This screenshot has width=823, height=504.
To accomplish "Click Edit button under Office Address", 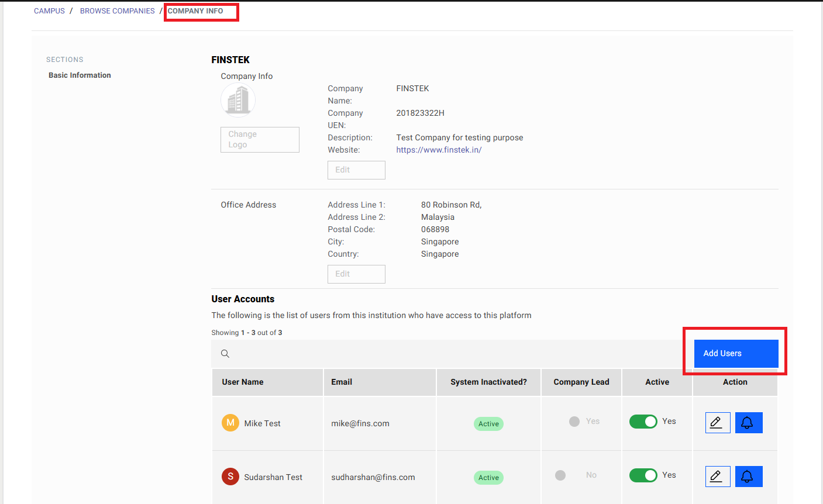I will coord(356,274).
